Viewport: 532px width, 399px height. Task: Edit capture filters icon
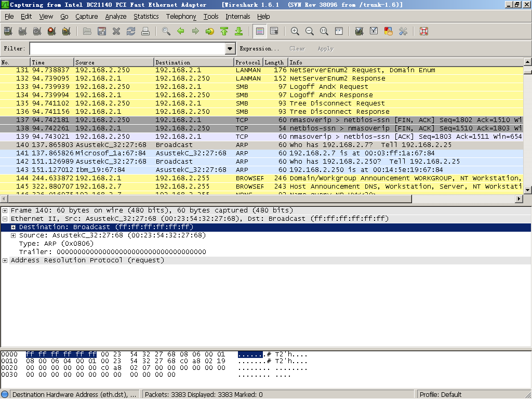360,32
